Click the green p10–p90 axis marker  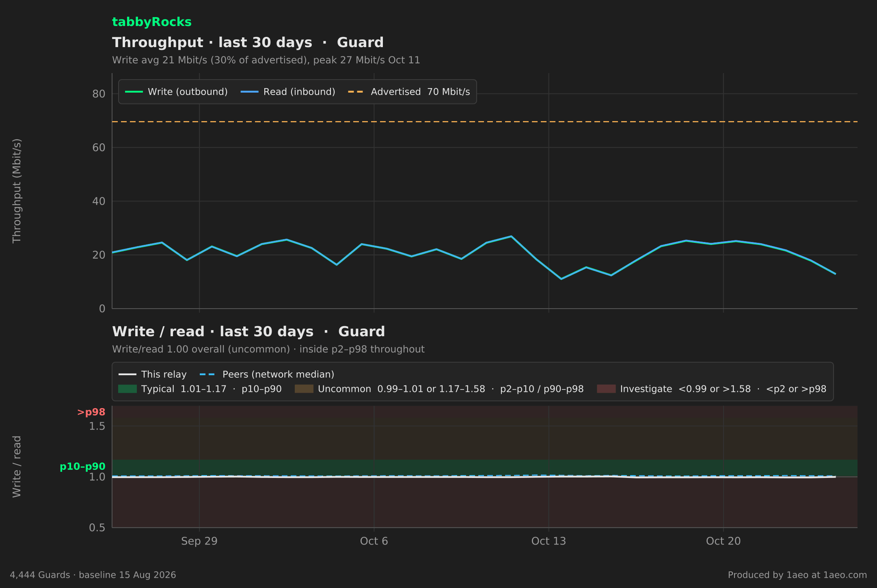pyautogui.click(x=82, y=467)
